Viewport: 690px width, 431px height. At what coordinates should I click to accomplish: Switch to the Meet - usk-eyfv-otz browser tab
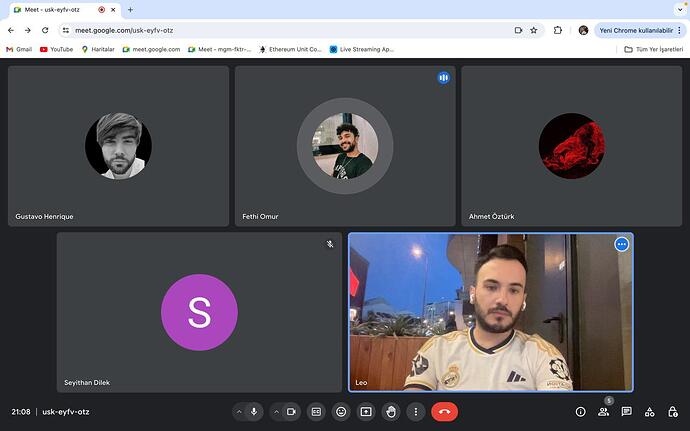pos(62,10)
